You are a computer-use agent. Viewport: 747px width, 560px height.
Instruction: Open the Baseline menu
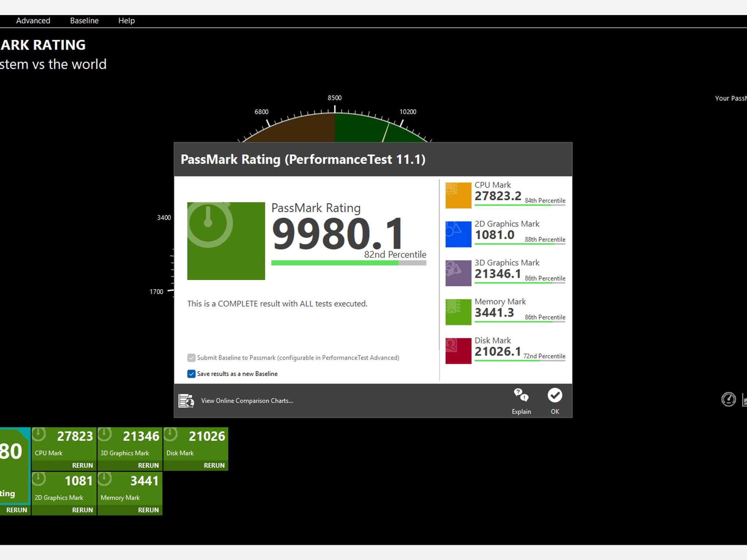tap(84, 21)
